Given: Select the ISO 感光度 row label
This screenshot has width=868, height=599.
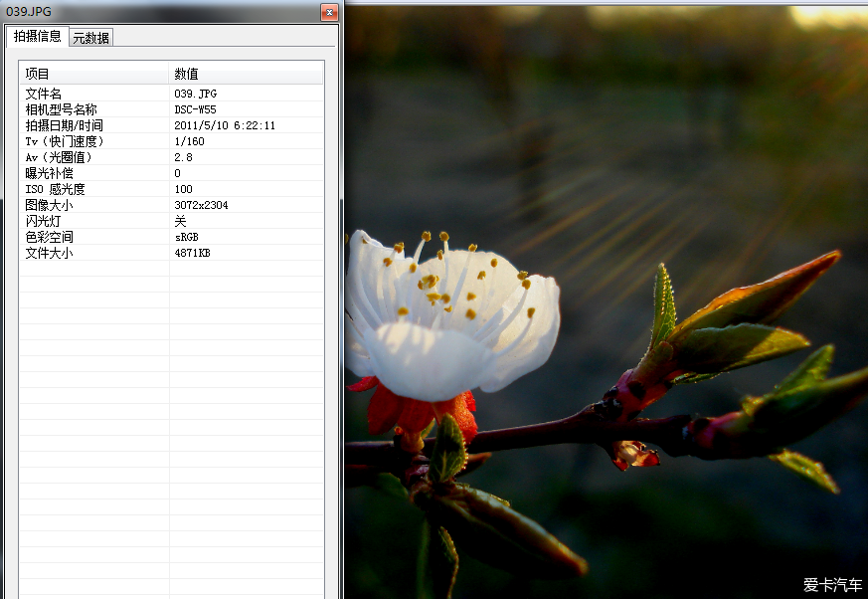Looking at the screenshot, I should [55, 189].
